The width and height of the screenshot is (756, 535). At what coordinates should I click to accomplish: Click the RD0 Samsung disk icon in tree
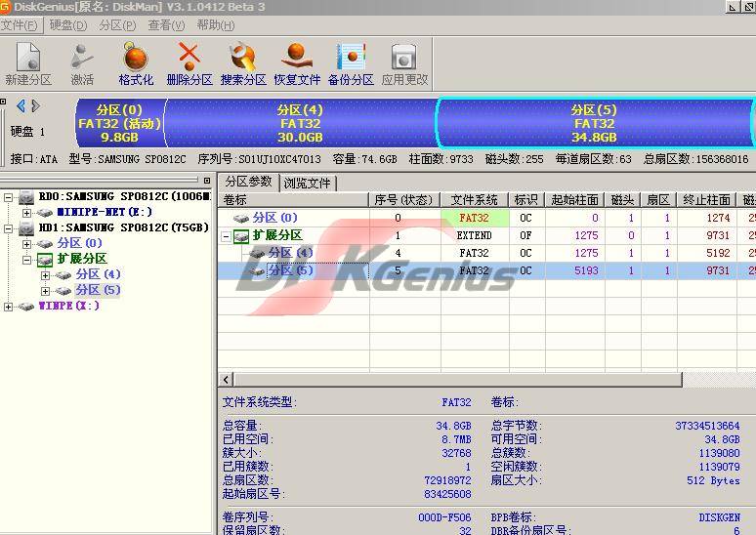click(x=26, y=197)
